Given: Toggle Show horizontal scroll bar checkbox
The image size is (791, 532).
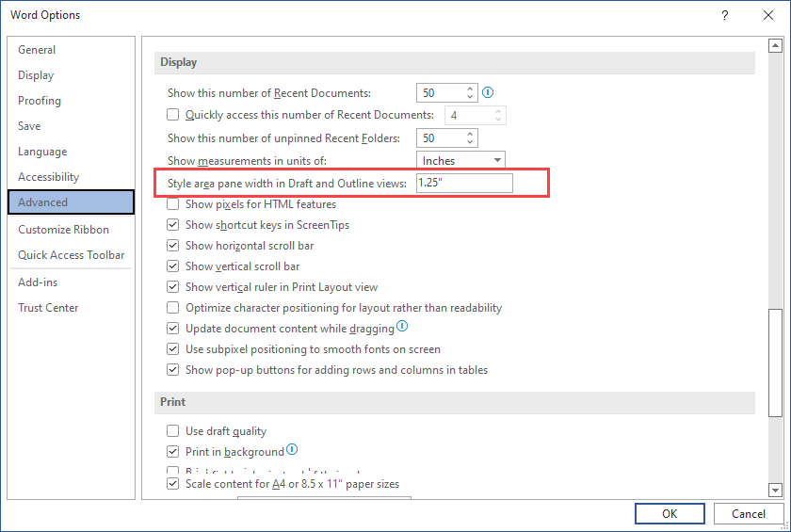Looking at the screenshot, I should (x=172, y=245).
